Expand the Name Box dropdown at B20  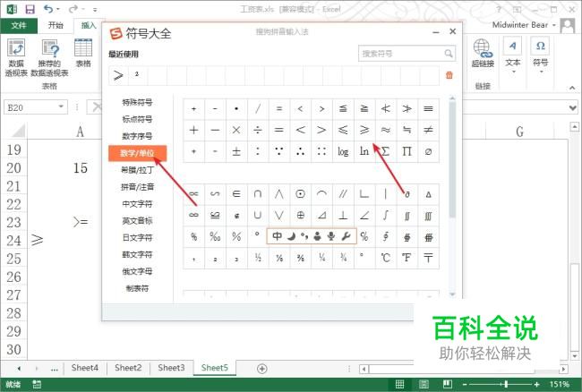click(x=61, y=107)
